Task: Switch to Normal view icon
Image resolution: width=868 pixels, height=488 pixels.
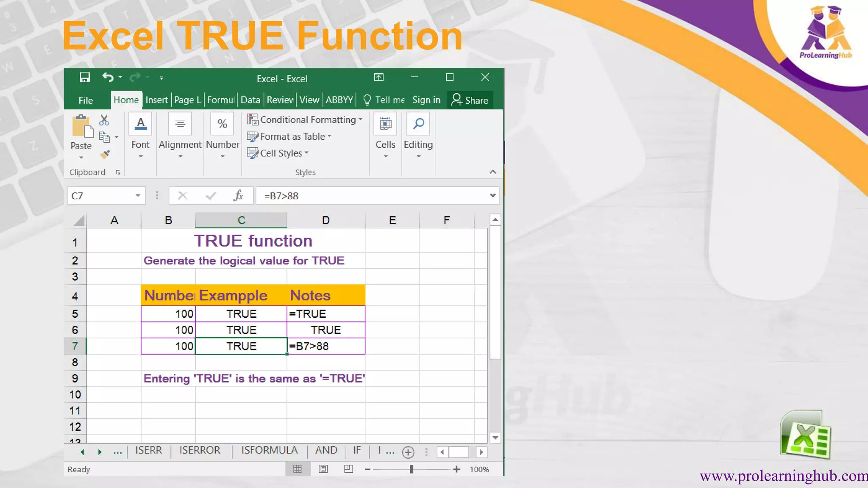Action: click(298, 469)
